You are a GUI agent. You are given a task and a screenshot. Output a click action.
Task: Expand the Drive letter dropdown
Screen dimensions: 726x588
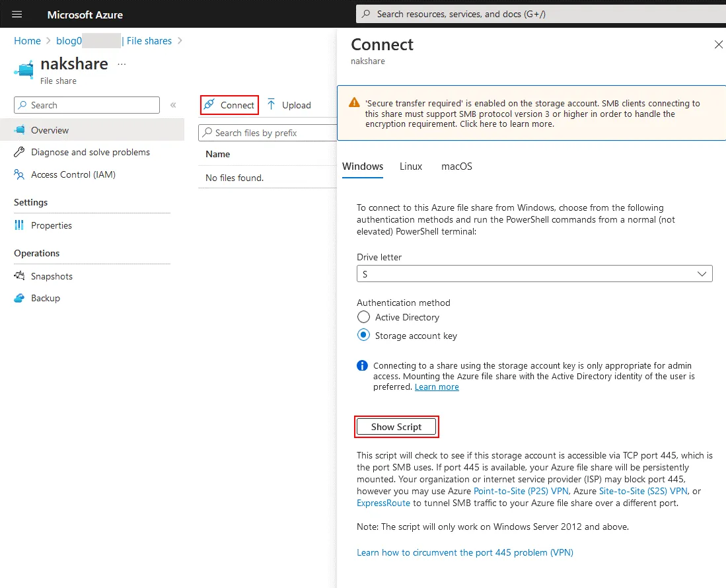(534, 274)
